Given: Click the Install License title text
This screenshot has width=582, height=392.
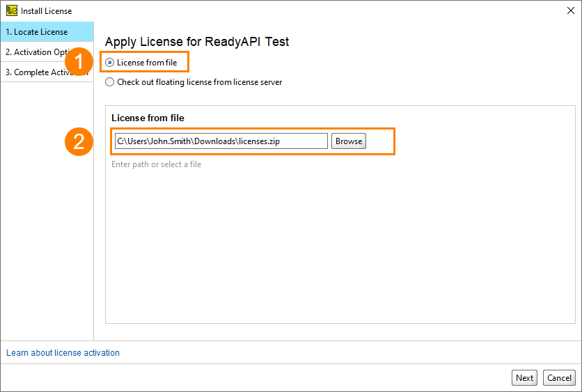Looking at the screenshot, I should 47,11.
